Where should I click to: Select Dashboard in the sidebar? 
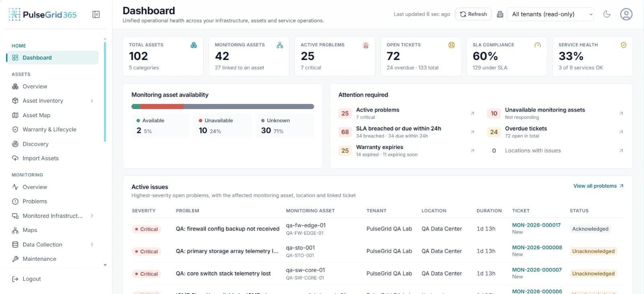pyautogui.click(x=52, y=58)
